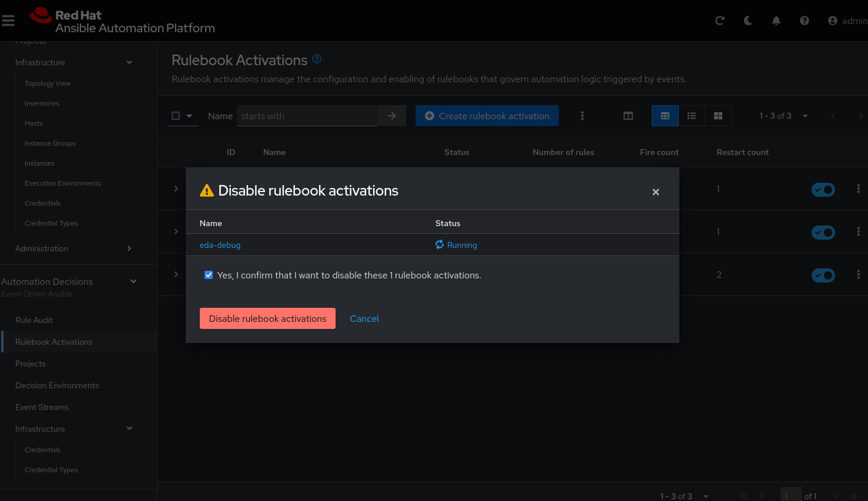Toggle enabled switch for first activation row
This screenshot has height=501, width=868.
point(823,190)
